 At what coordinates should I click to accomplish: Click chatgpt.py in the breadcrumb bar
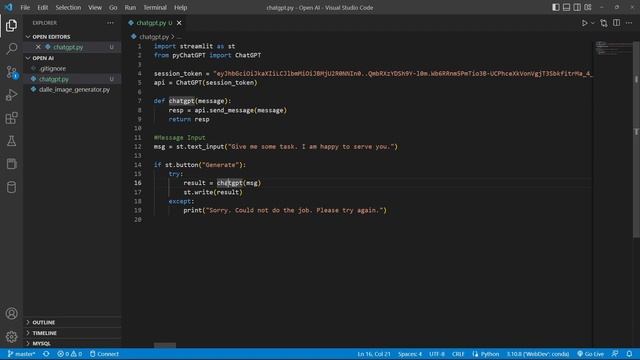[x=153, y=37]
